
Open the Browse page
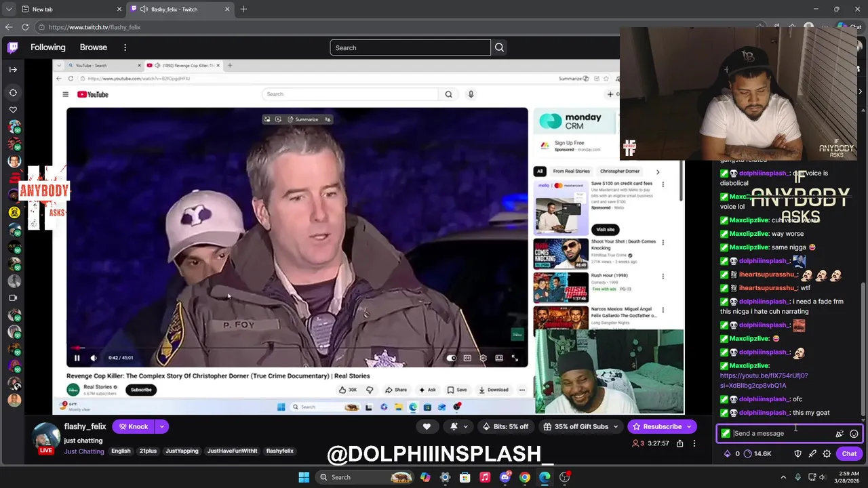coord(94,47)
